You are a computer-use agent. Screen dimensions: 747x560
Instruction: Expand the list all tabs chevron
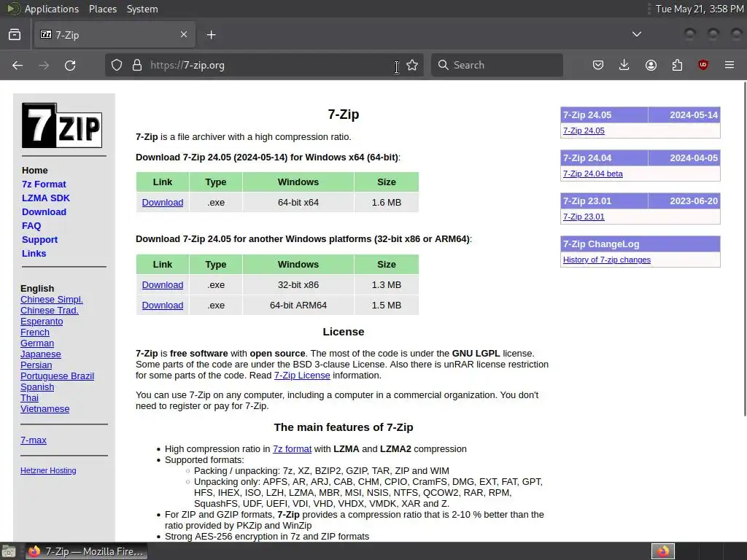point(636,34)
